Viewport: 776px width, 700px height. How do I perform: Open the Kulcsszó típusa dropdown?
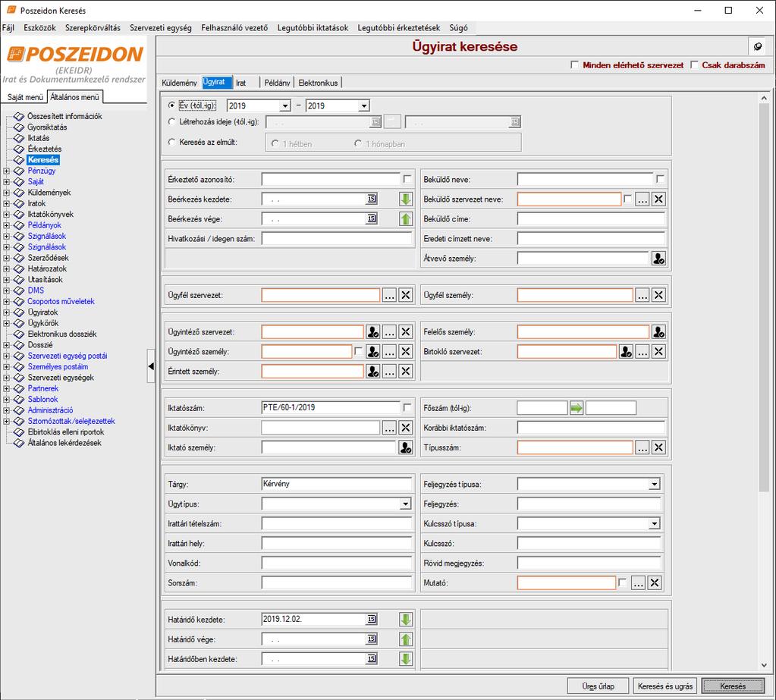[x=655, y=524]
